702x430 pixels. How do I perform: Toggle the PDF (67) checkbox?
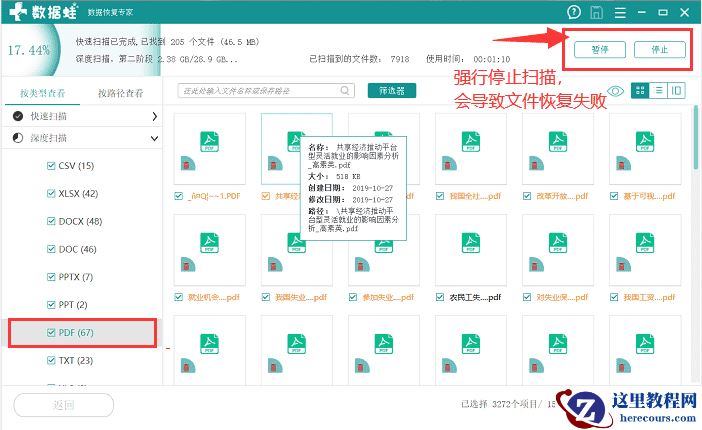tap(51, 332)
